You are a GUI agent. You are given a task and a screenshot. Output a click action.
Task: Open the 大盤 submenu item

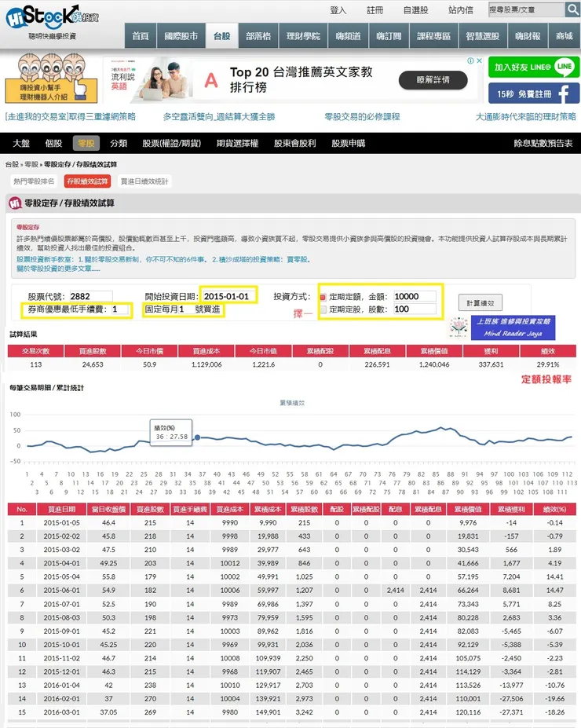pos(21,143)
